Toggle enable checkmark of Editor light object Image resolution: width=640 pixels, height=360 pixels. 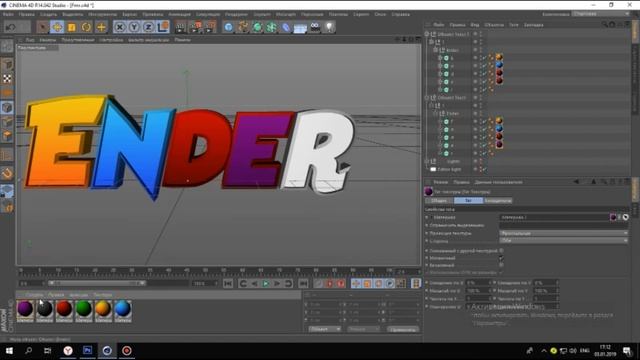click(x=484, y=169)
